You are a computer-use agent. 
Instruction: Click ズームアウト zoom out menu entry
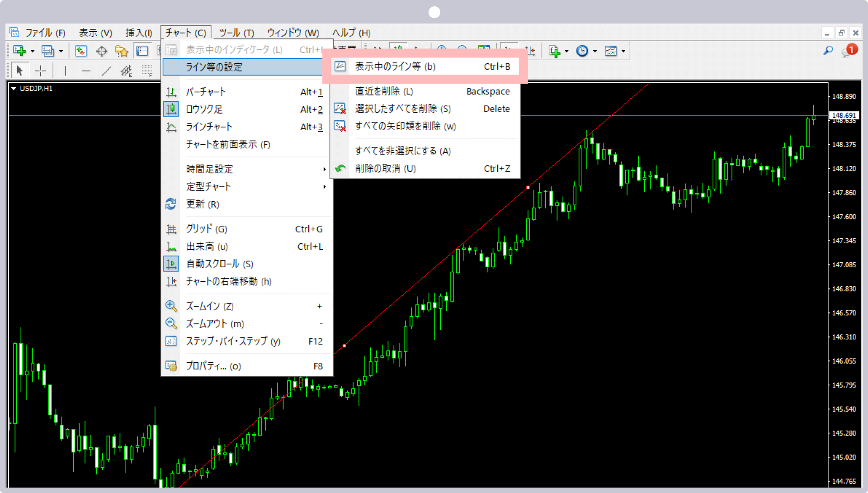(247, 324)
